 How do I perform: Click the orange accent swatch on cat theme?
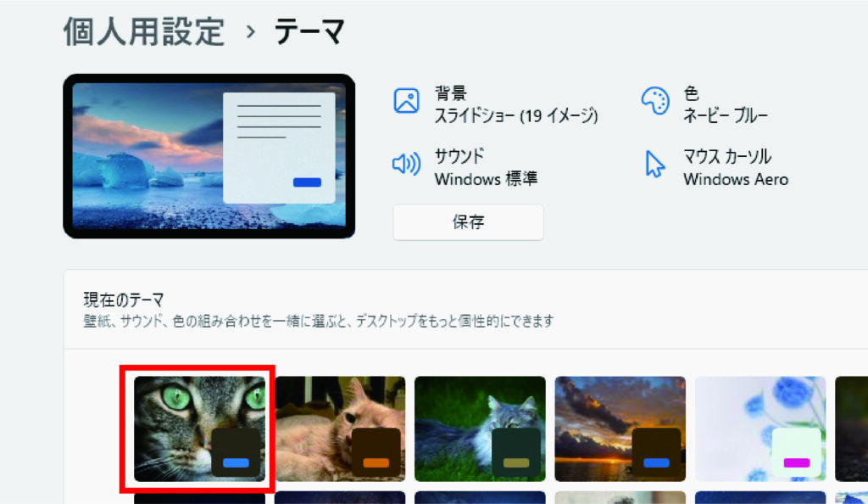(x=376, y=462)
